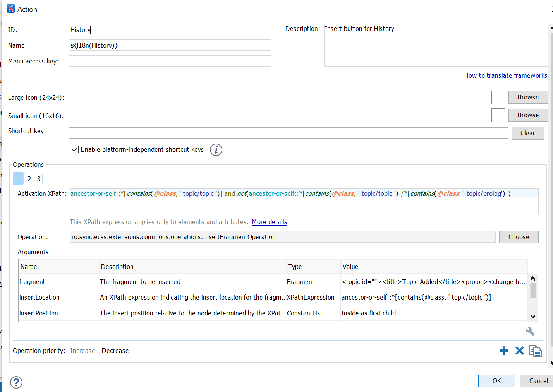Click Decrease operation priority
The height and width of the screenshot is (392, 553).
point(115,351)
